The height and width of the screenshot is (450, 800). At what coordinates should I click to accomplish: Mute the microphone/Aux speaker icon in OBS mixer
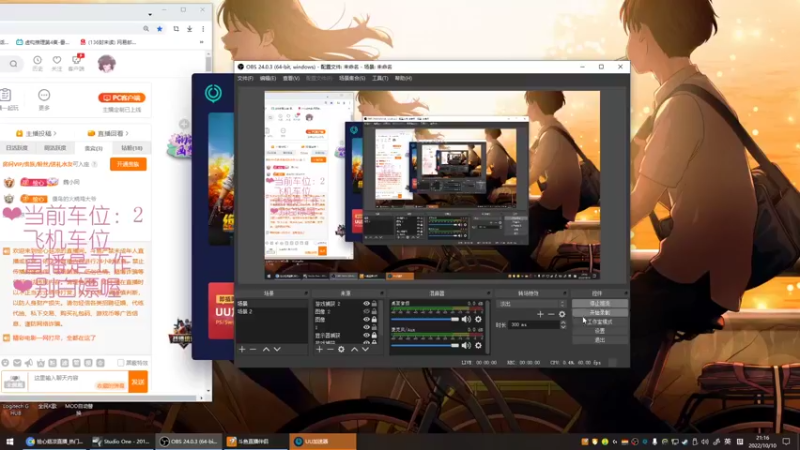(466, 345)
